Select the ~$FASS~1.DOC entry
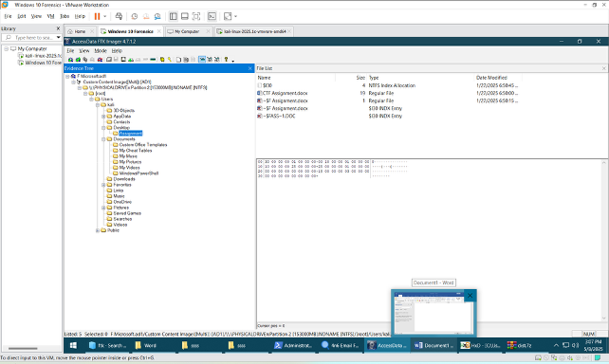Viewport: 609px width, 364px height. 279,116
